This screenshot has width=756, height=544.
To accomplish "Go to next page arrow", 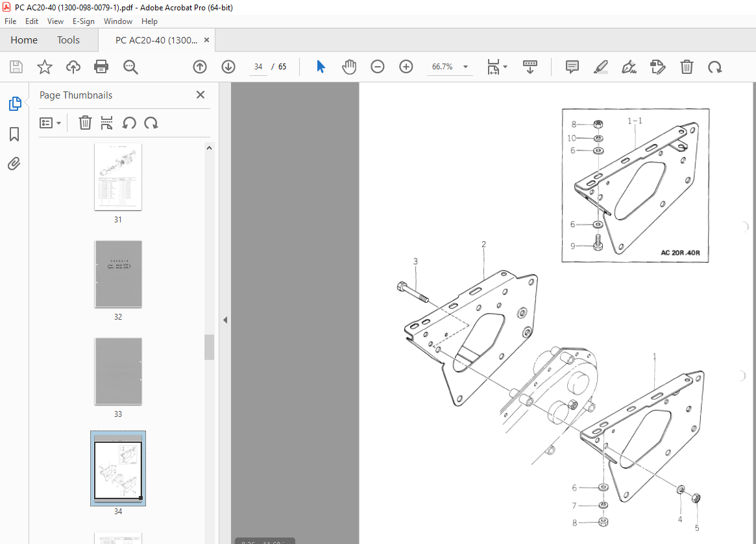I will click(228, 67).
